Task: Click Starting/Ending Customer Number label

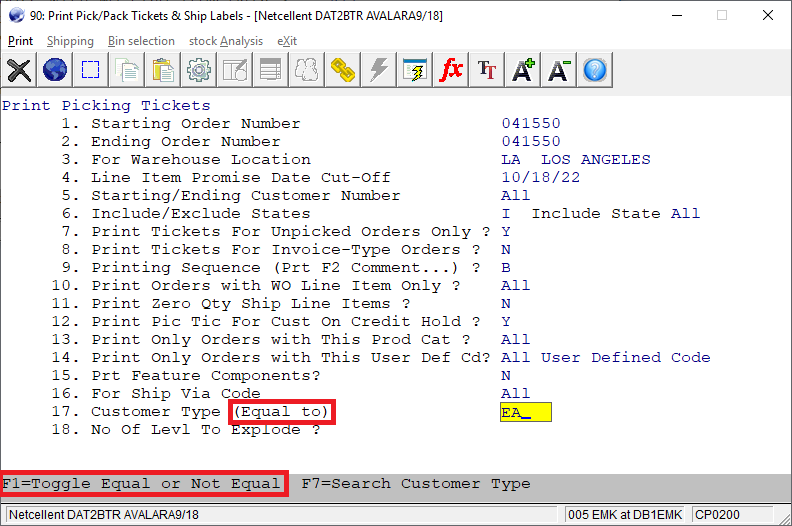Action: point(245,196)
